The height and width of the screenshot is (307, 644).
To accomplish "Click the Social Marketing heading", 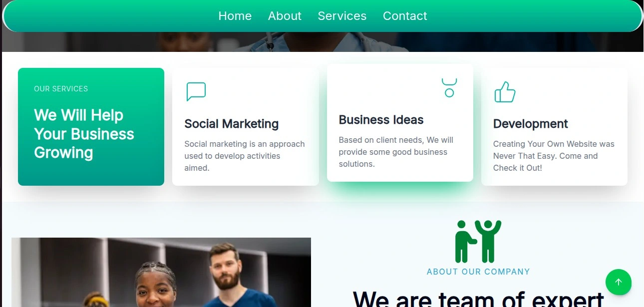I will pos(232,124).
